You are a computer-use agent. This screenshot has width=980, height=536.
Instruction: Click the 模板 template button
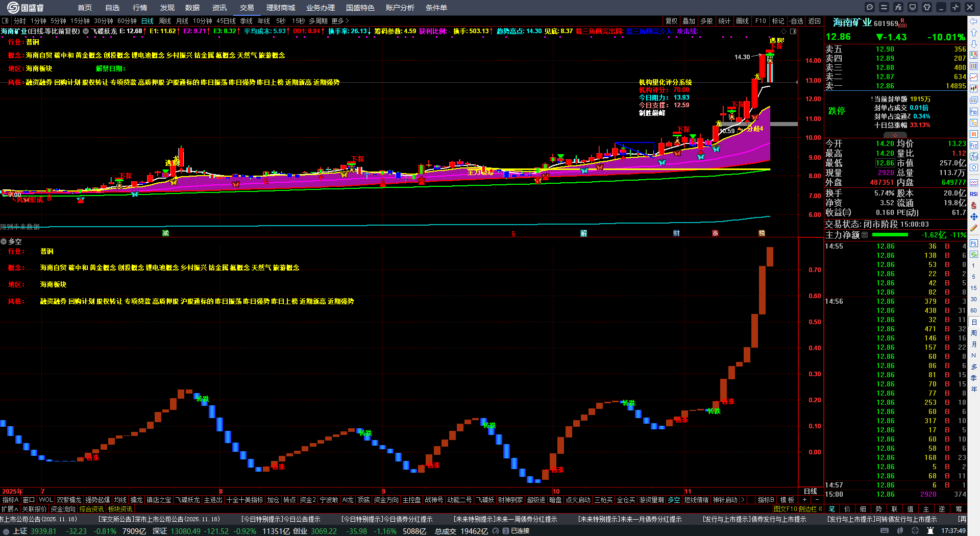[x=787, y=500]
